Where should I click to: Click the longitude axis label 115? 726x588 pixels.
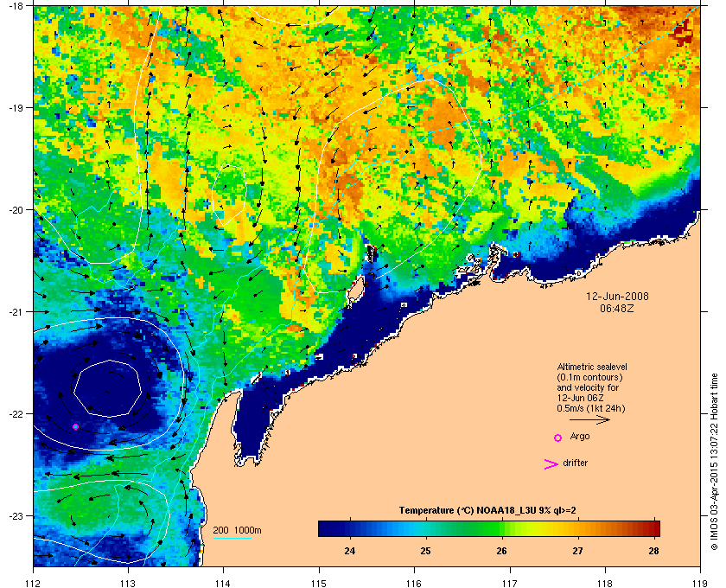pyautogui.click(x=319, y=584)
